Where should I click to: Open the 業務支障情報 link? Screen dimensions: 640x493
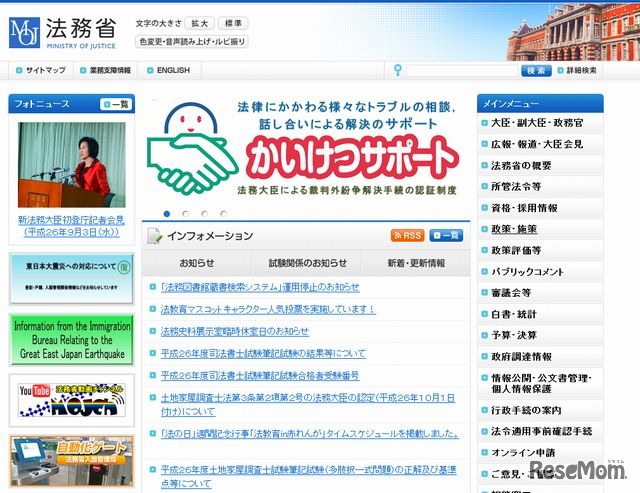point(106,70)
